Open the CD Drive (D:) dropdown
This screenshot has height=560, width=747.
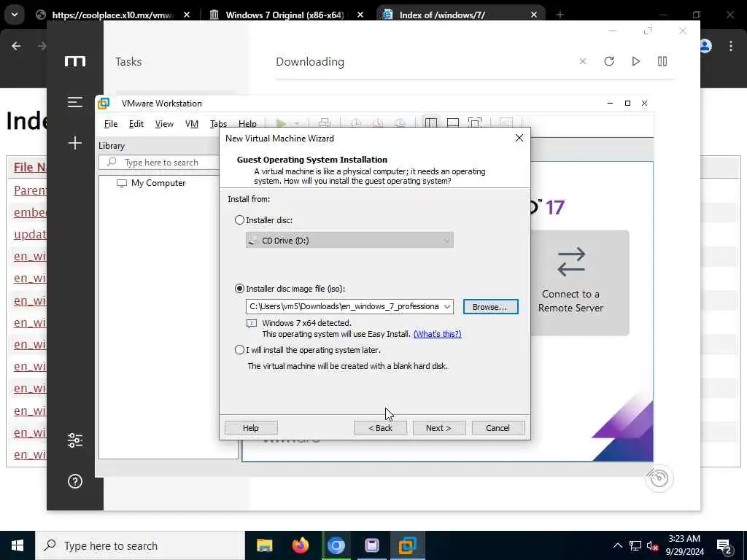(349, 241)
